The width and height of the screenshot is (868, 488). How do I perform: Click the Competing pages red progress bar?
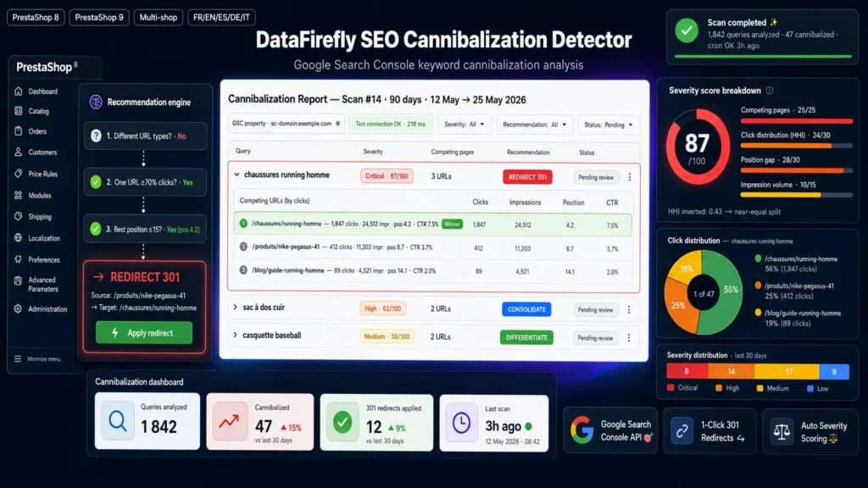(797, 120)
